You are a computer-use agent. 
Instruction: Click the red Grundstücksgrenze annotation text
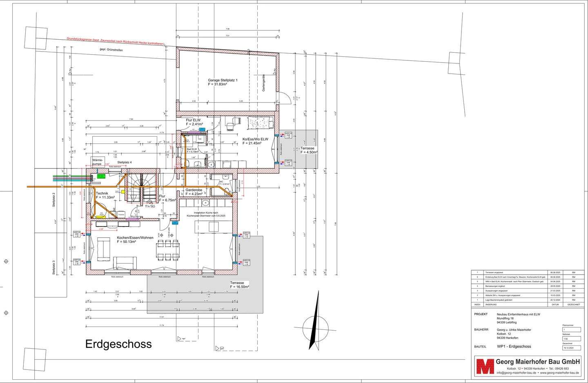[116, 41]
